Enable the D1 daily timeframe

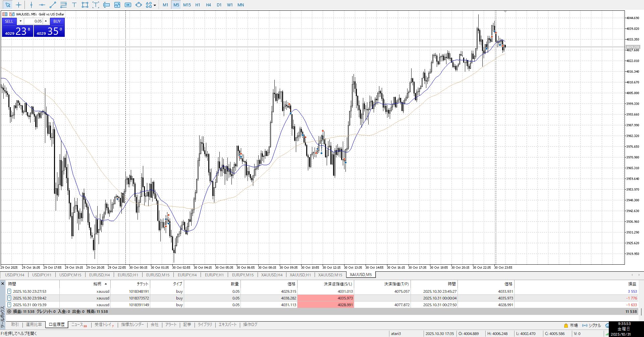pos(219,5)
